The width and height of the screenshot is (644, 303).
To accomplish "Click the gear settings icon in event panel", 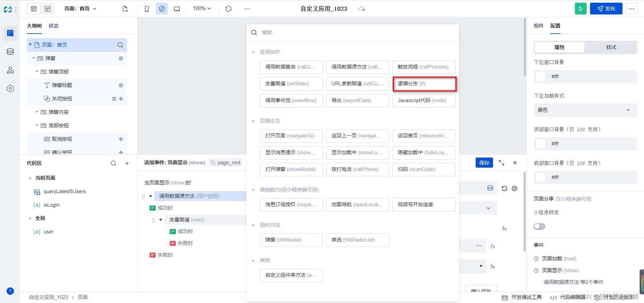I will point(515,188).
